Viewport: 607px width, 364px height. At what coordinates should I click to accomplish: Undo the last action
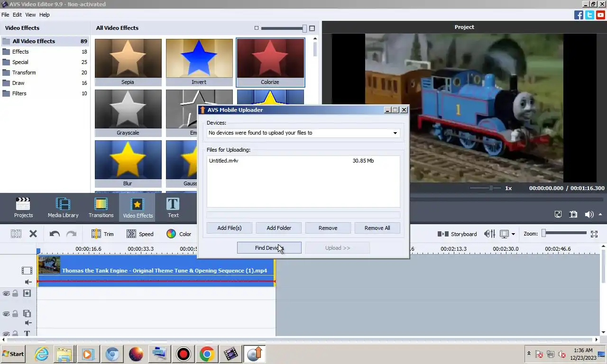pyautogui.click(x=55, y=234)
